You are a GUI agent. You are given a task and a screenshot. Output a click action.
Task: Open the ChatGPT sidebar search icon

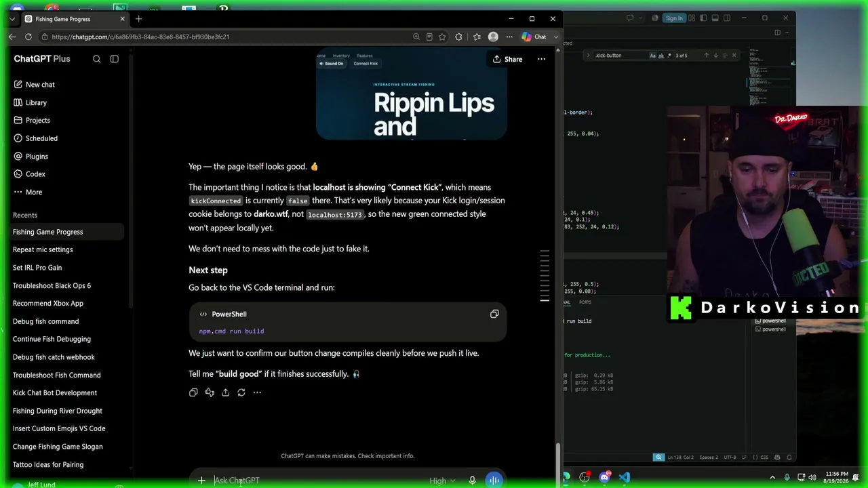tap(96, 59)
